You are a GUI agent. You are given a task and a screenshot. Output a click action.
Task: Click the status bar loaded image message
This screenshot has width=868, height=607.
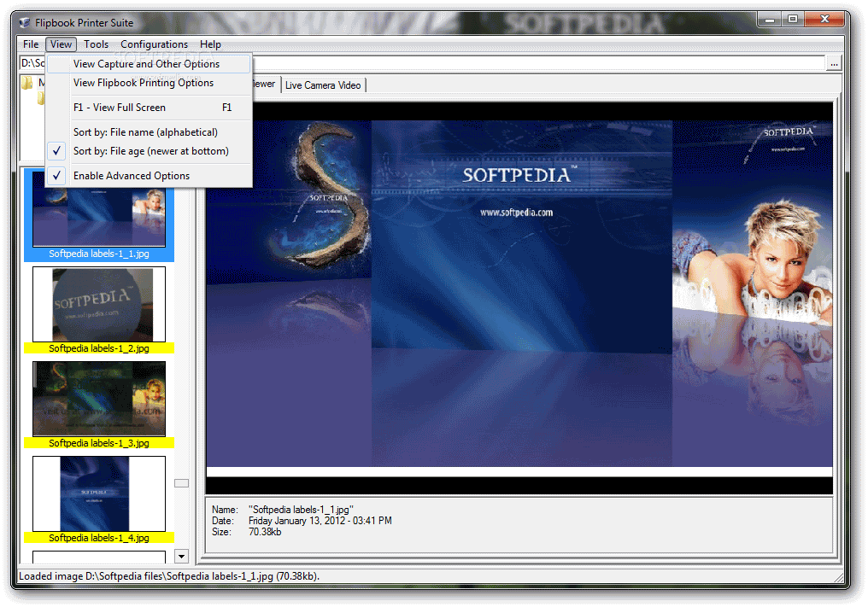(169, 576)
